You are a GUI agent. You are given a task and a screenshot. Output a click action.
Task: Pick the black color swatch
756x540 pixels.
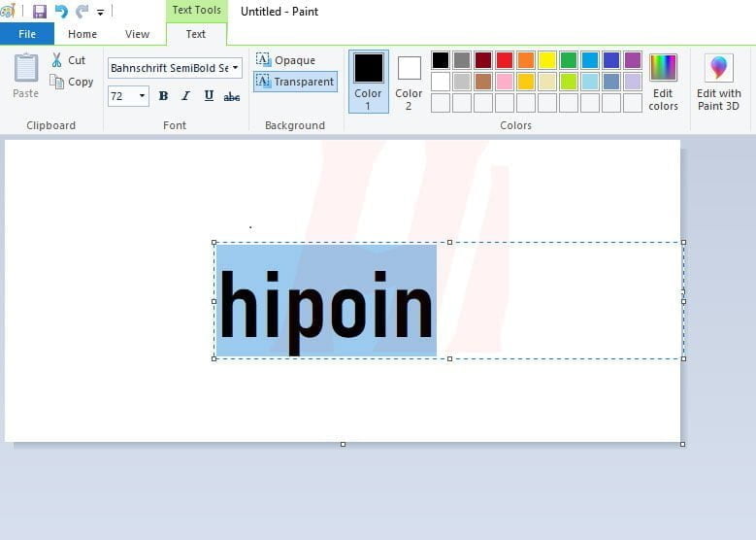tap(441, 60)
